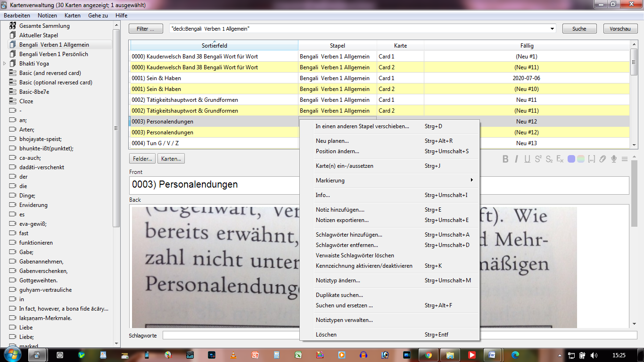Open the Bearbeiten menu

[17, 16]
